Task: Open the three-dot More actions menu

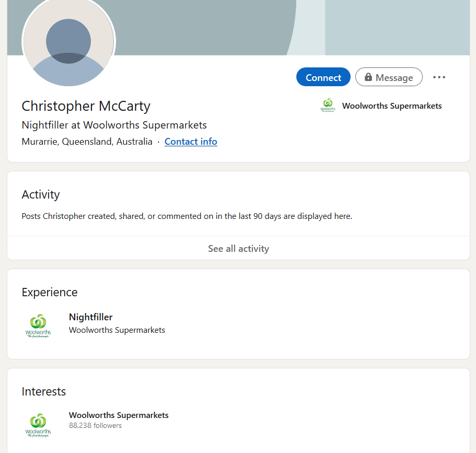Action: pos(439,77)
